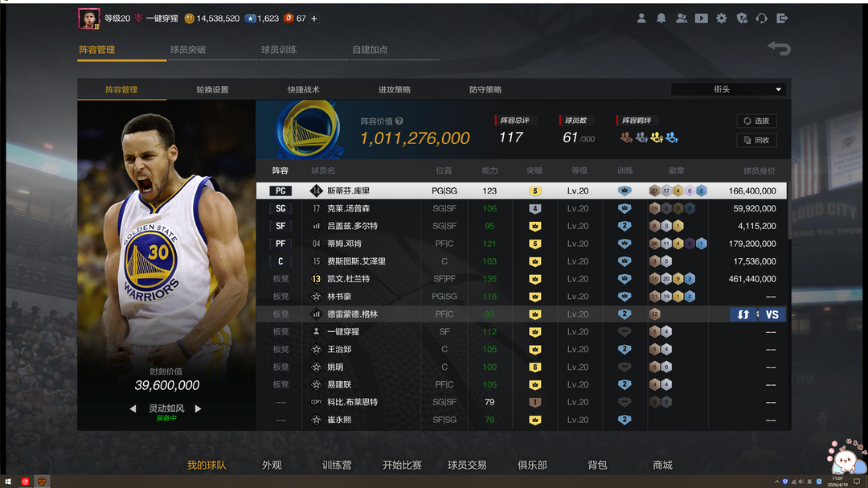Select the 凯文.杜兰特 player row
The image size is (868, 488).
(x=521, y=279)
